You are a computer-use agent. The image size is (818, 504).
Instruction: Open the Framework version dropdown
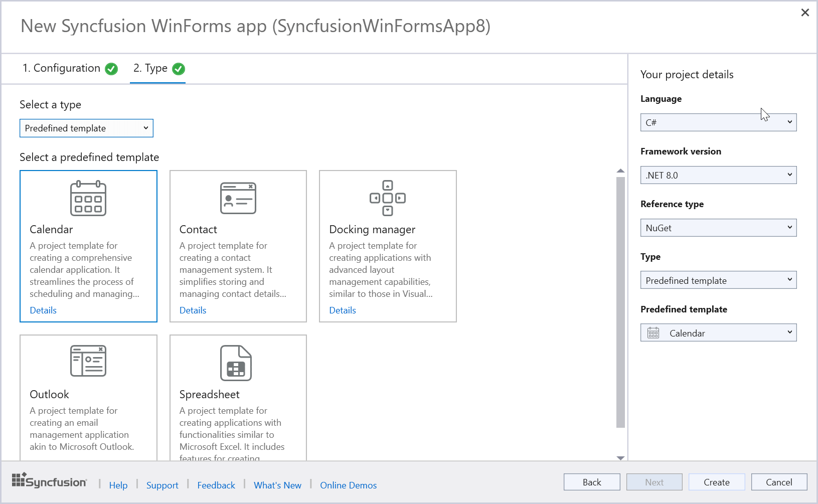(718, 175)
